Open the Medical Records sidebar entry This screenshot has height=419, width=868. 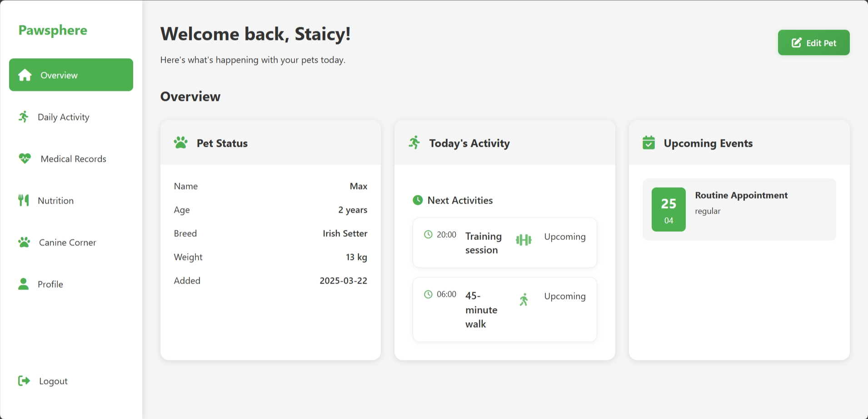click(72, 159)
